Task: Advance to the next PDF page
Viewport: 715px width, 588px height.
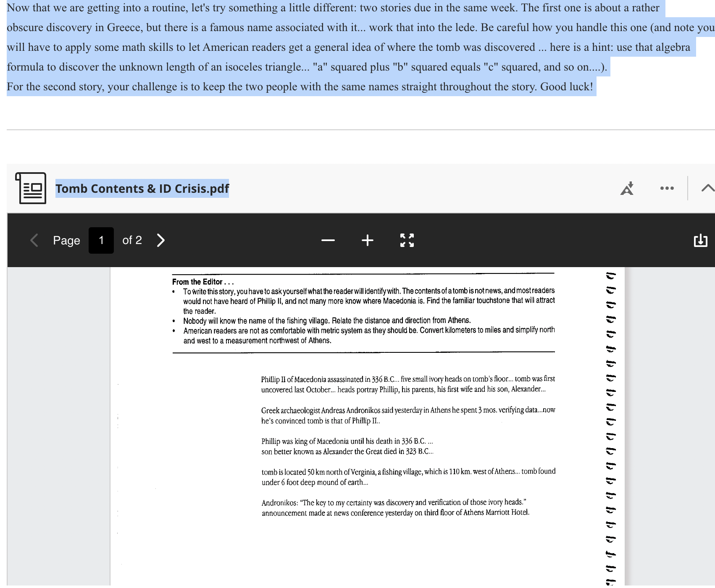Action: click(x=160, y=240)
